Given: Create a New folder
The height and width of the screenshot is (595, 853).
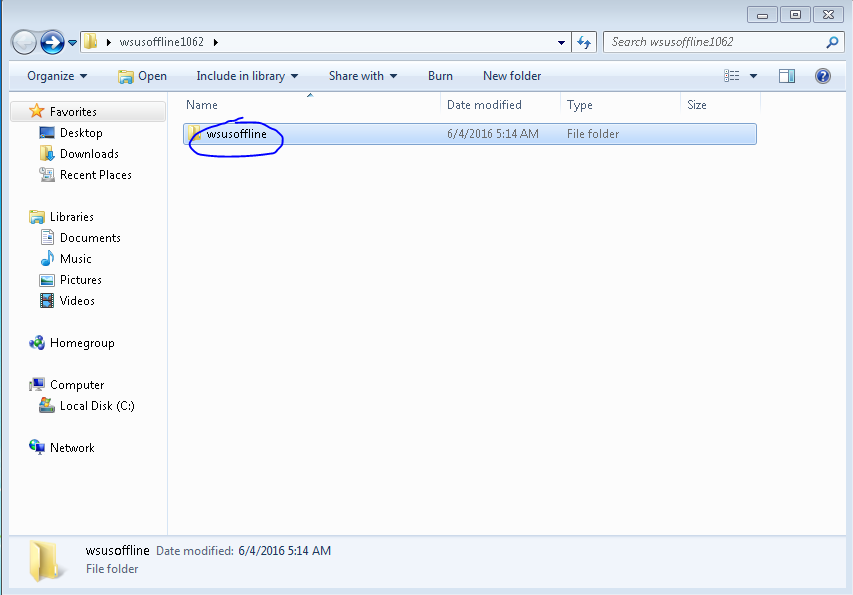Looking at the screenshot, I should pyautogui.click(x=512, y=76).
